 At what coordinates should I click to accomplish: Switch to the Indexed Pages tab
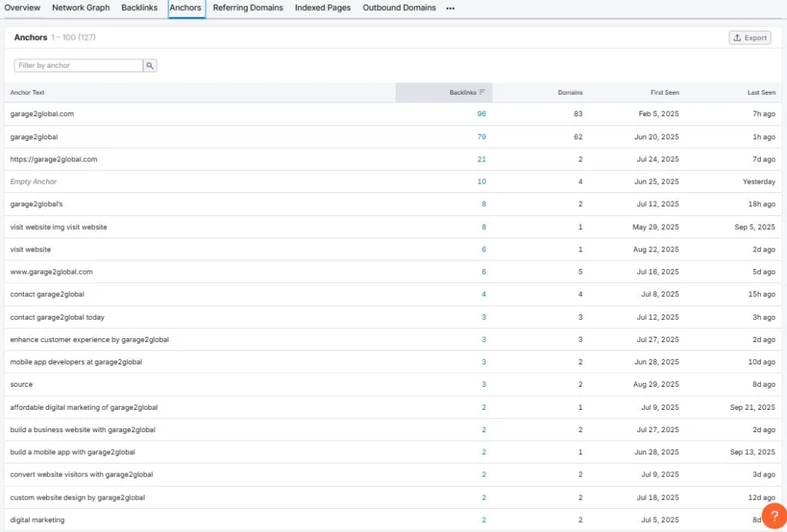pyautogui.click(x=323, y=8)
